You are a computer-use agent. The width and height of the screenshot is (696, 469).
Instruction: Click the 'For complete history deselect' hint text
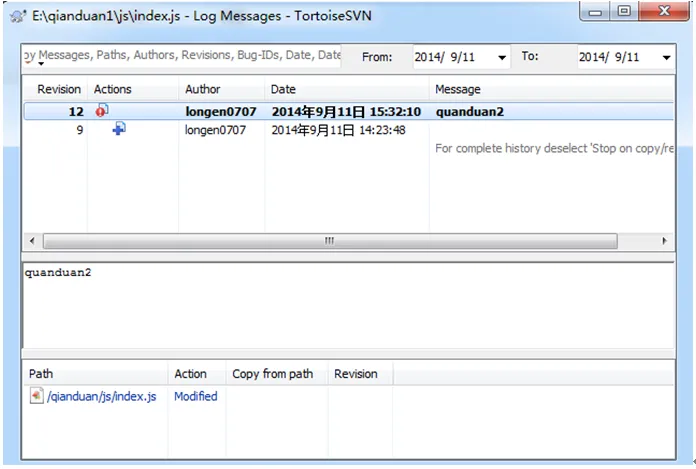(554, 148)
